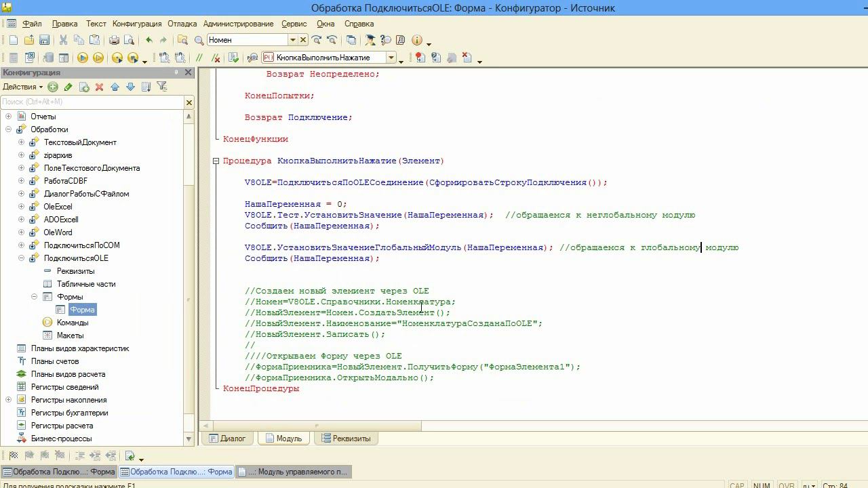Collapse the КнопкаВыполнитьНажатие procedure fold marker
Screen dimensions: 868x488
click(x=216, y=161)
